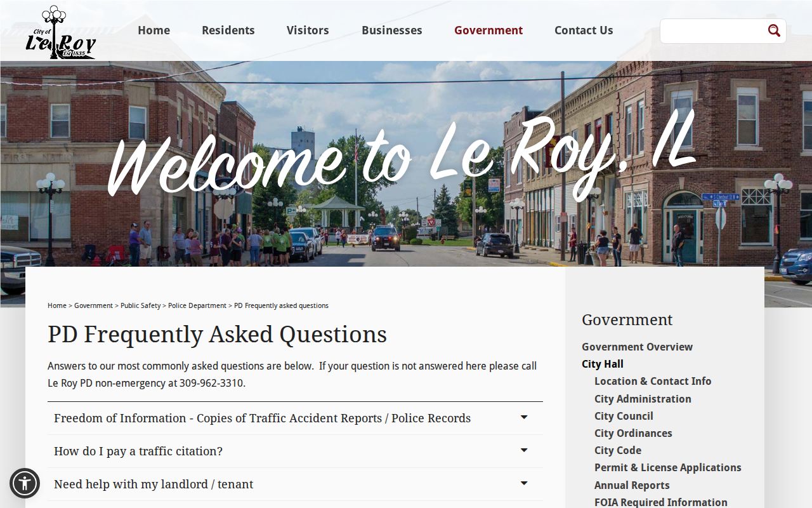Click the 'How do I pay a traffic citation?' question
Viewport: 812px width, 508px height.
pos(138,451)
